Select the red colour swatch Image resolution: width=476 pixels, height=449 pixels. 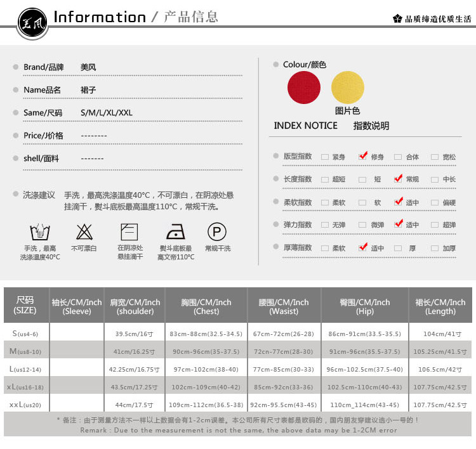pyautogui.click(x=304, y=88)
